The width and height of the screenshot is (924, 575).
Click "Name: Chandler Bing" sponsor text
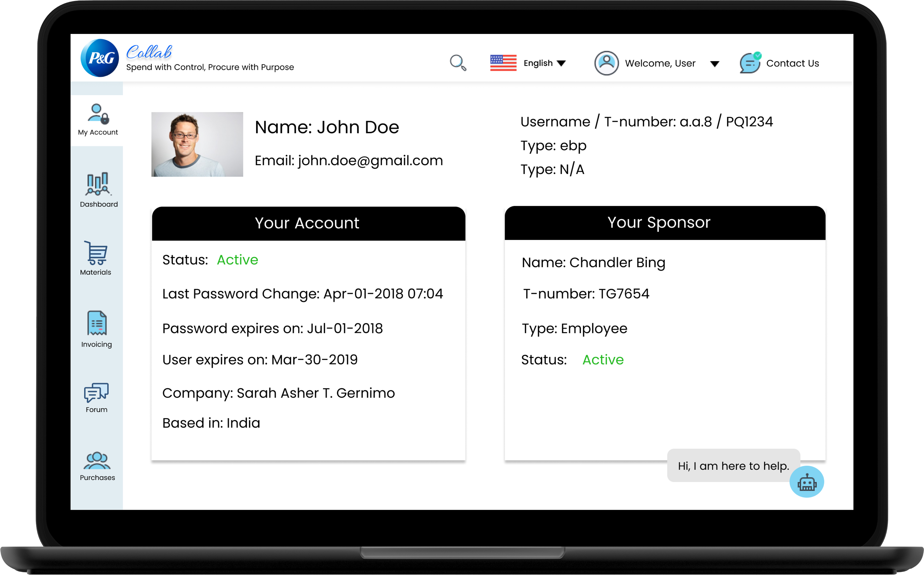[593, 263]
